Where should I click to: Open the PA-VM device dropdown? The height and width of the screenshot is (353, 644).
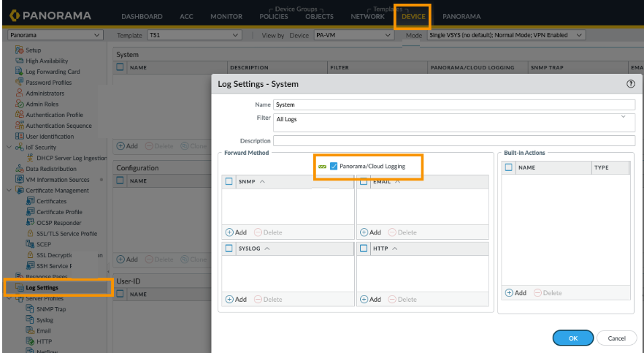tap(354, 35)
